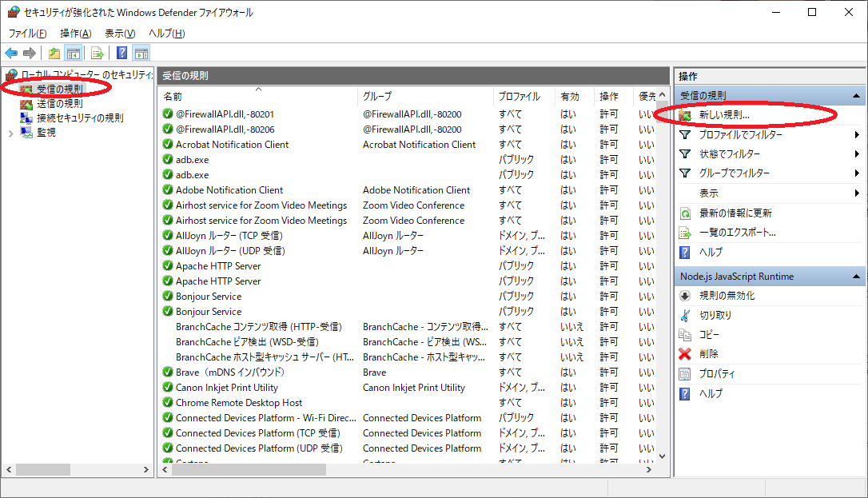Screen dimensions: 868x498
Task: Click 新しい規則... to create a rule
Action: (x=724, y=115)
